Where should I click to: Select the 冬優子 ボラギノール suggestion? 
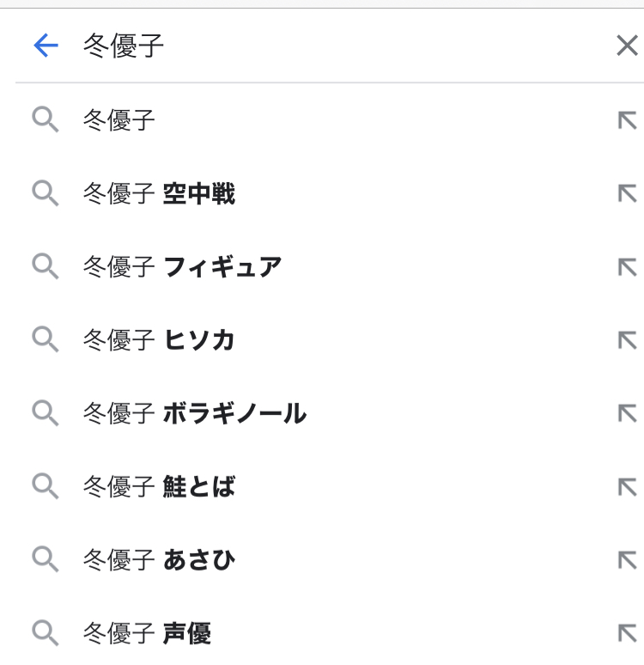(194, 414)
